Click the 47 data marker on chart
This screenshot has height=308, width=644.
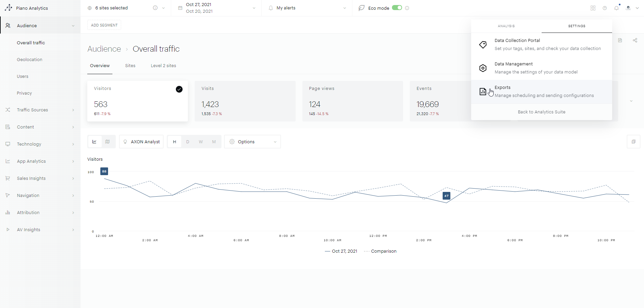tap(446, 196)
